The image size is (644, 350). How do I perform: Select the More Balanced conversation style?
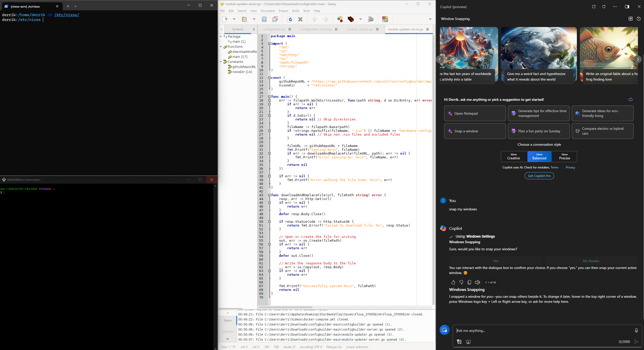tap(539, 156)
